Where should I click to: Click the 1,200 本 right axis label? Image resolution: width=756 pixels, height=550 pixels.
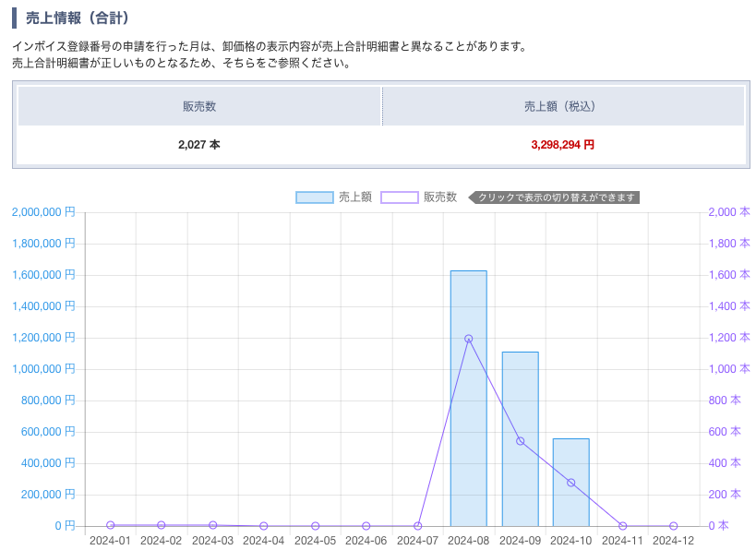pyautogui.click(x=729, y=338)
